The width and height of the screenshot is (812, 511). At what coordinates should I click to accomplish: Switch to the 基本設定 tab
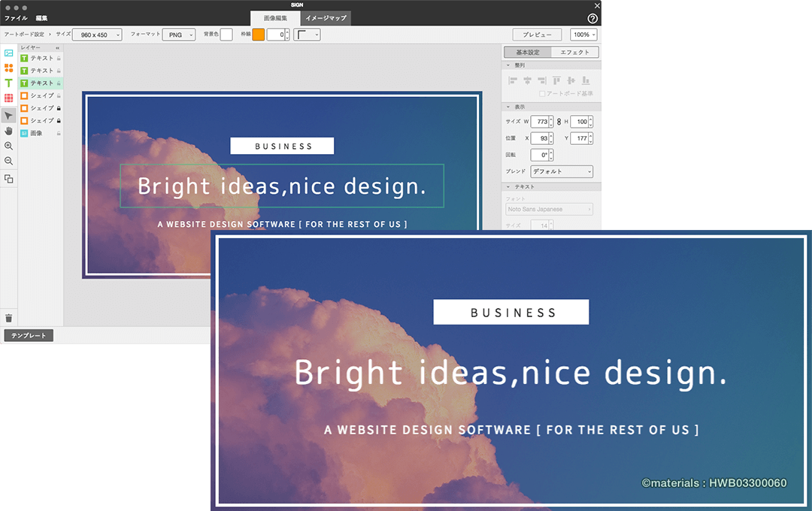coord(528,53)
